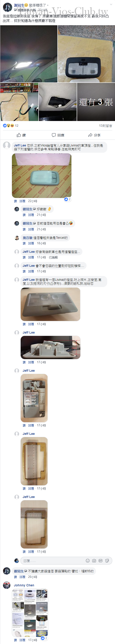Click the 讚 like button under the post
Screen dimensions: 115x644
(21, 135)
